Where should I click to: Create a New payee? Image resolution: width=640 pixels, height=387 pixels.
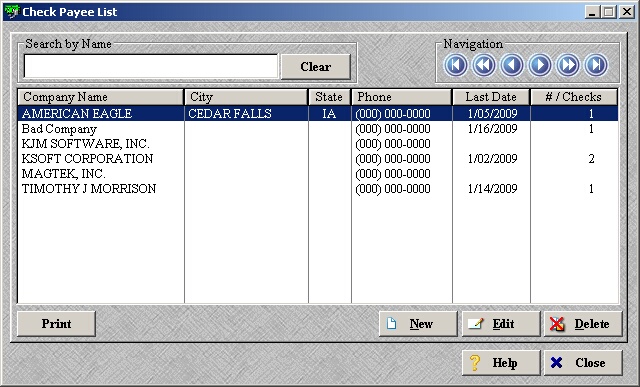pyautogui.click(x=418, y=324)
